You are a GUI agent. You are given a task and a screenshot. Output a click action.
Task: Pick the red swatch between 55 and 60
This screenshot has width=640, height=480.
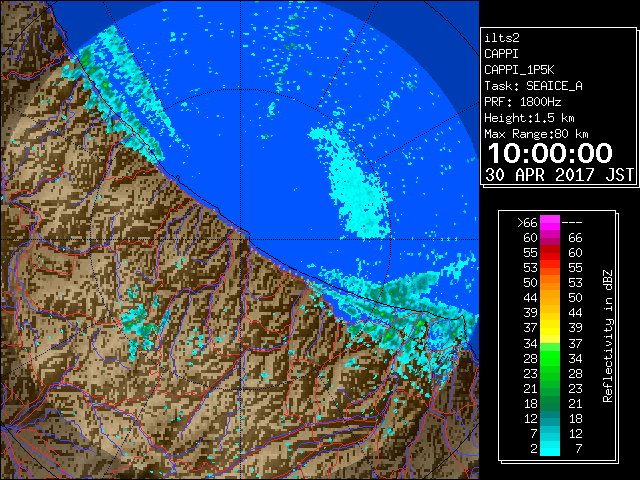click(550, 253)
